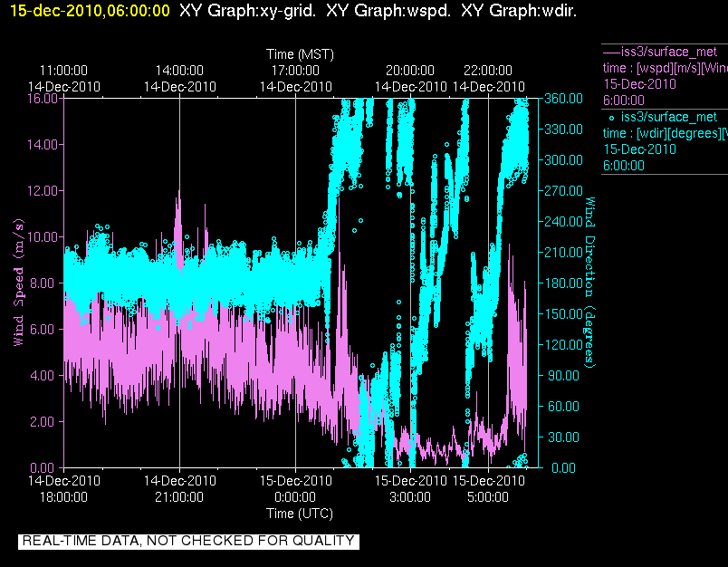Click the "360.00" wind direction tick
The width and height of the screenshot is (728, 567).
(563, 99)
